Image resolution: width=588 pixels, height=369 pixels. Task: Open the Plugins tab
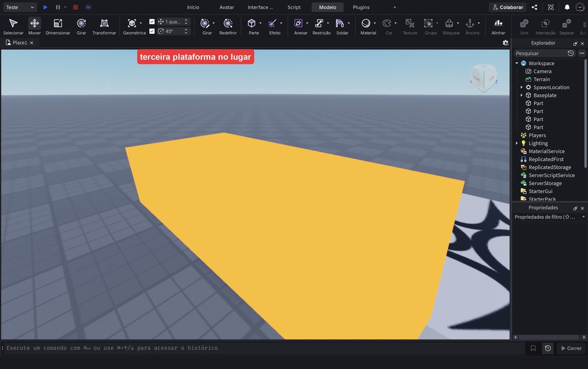click(x=361, y=7)
